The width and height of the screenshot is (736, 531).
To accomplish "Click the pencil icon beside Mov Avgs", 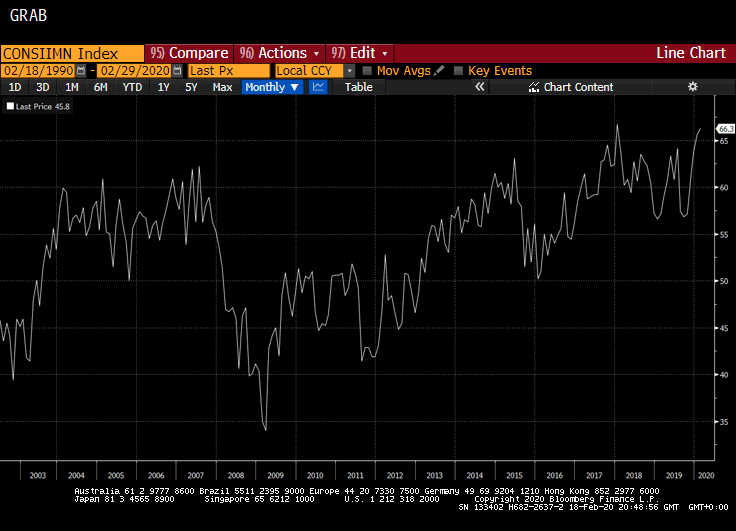I will click(x=439, y=71).
